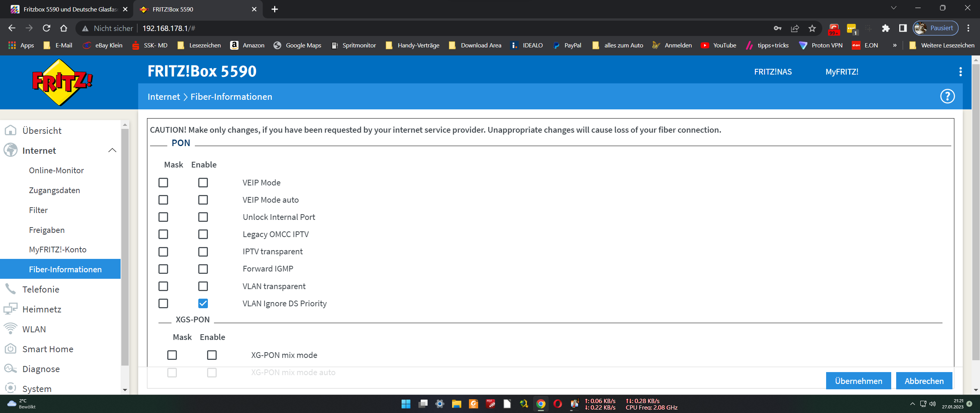Click Übernehmen to apply changes

[859, 381]
